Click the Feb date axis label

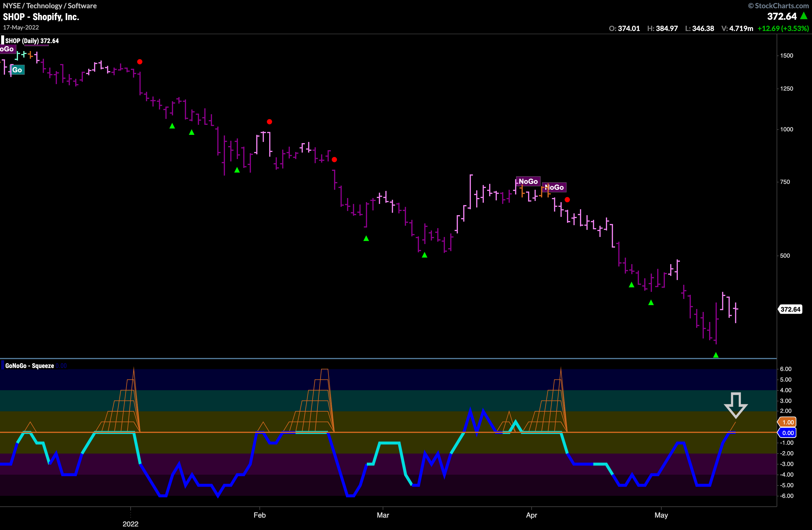tap(260, 515)
